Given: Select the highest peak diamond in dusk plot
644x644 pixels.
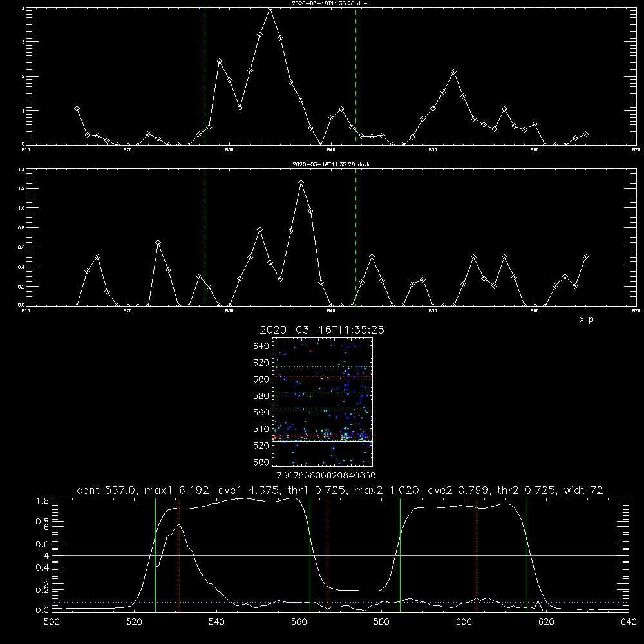Looking at the screenshot, I should point(301,182).
